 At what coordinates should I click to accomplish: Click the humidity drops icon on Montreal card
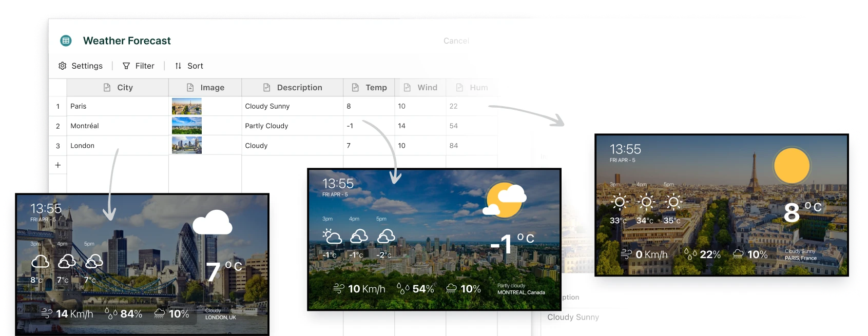tap(403, 289)
